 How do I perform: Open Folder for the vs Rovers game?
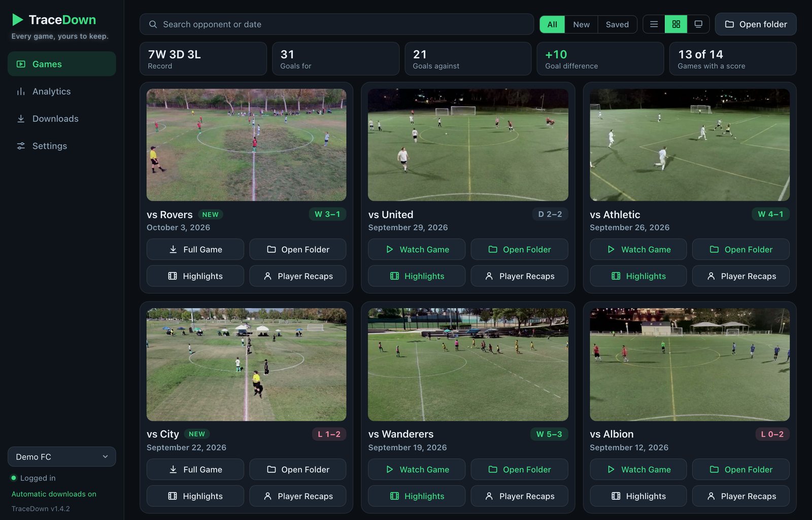(x=298, y=250)
